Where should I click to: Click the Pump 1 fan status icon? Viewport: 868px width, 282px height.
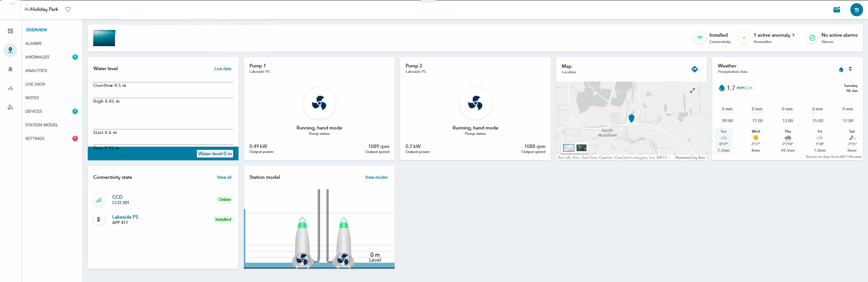(x=319, y=104)
